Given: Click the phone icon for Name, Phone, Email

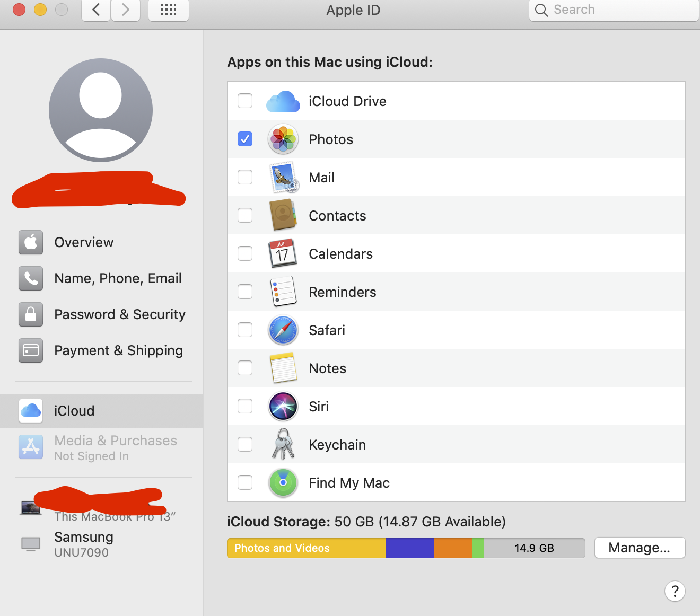Looking at the screenshot, I should tap(31, 278).
